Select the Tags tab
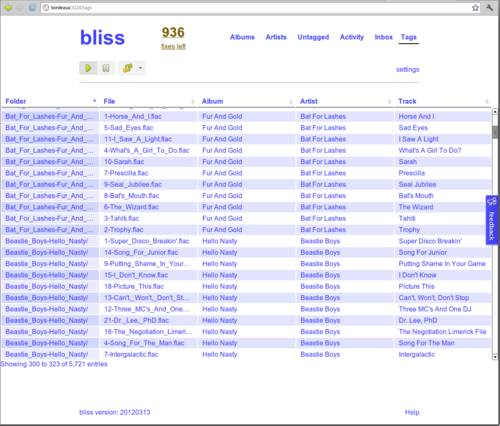Viewport: 500px width, 426px height. [x=409, y=37]
